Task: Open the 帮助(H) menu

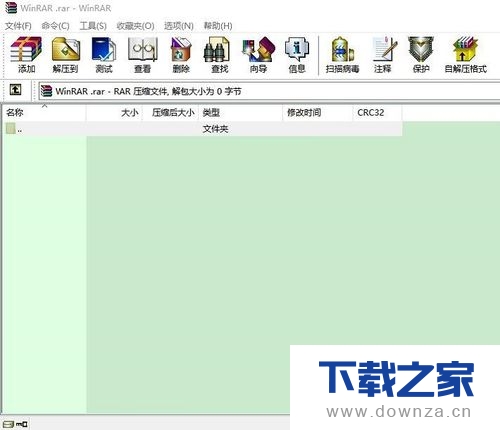Action: point(218,26)
